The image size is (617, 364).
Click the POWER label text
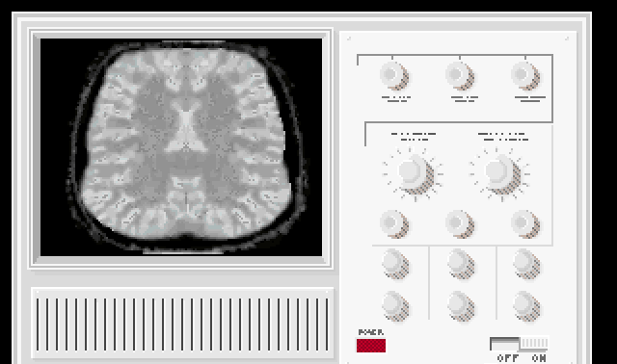pos(370,332)
